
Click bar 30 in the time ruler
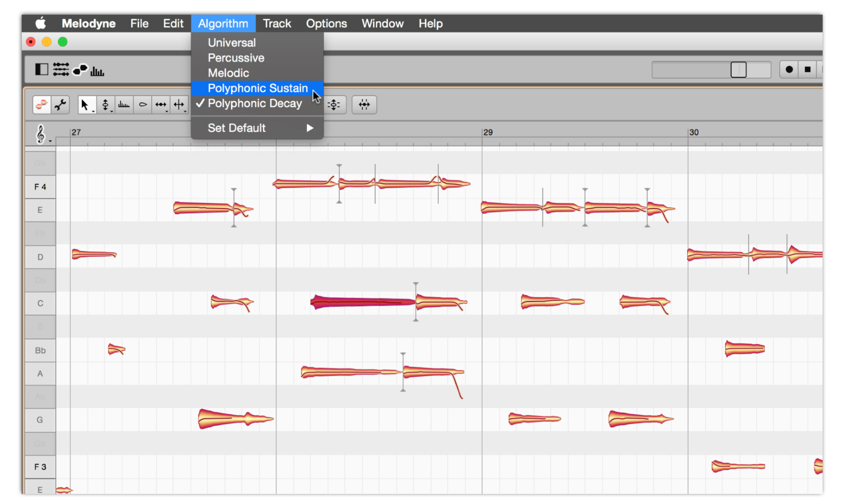click(x=694, y=132)
